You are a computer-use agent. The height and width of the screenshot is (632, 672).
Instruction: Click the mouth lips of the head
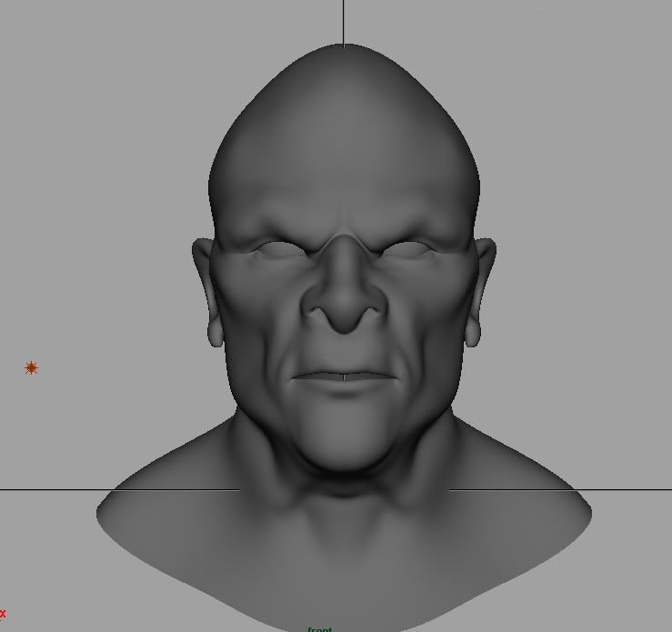tap(343, 377)
